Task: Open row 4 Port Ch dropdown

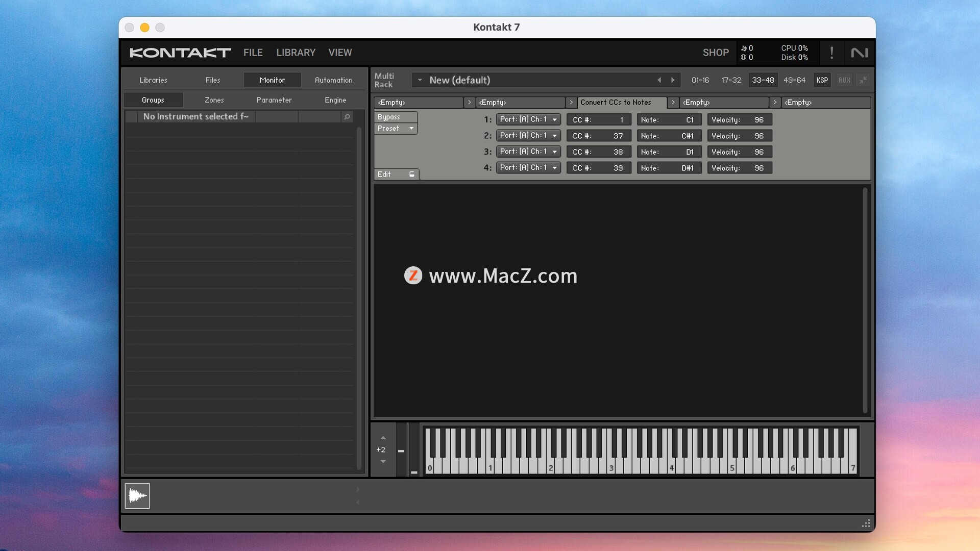Action: pos(528,168)
